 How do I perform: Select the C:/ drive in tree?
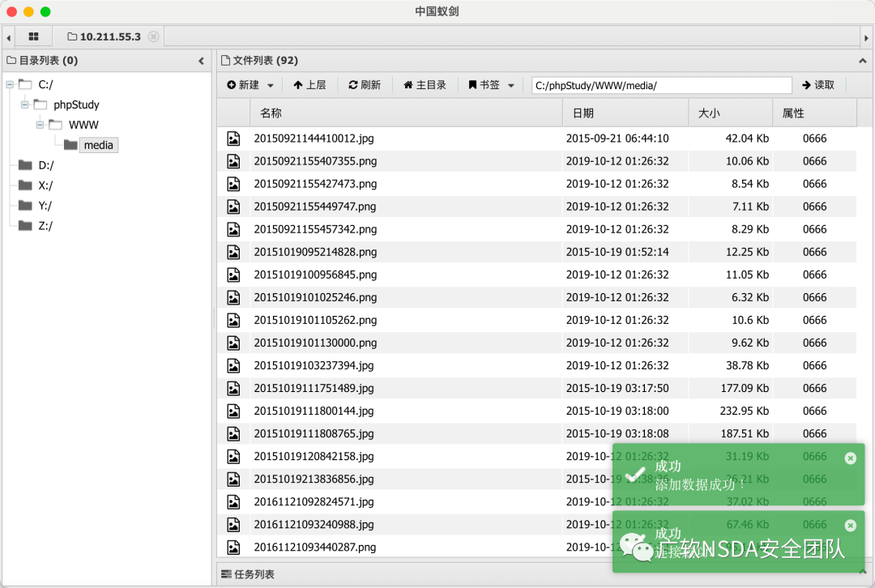click(45, 85)
